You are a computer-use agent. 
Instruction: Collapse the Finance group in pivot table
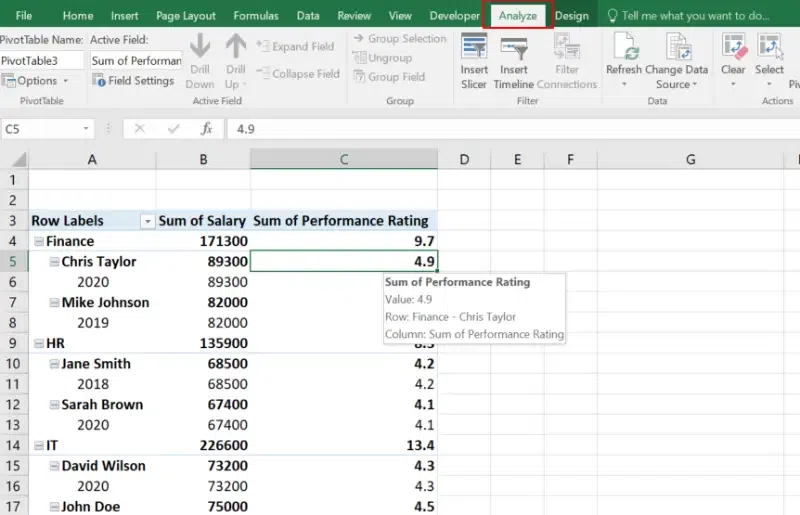click(x=38, y=241)
